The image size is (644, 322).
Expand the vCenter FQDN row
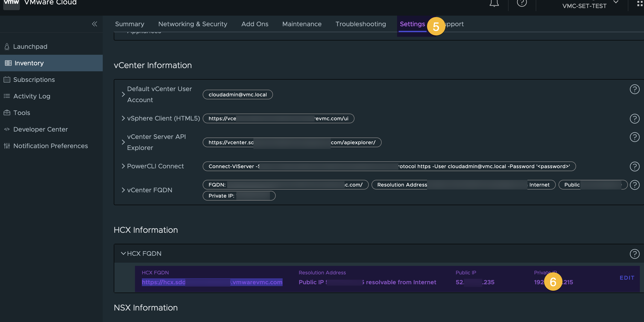(x=123, y=190)
